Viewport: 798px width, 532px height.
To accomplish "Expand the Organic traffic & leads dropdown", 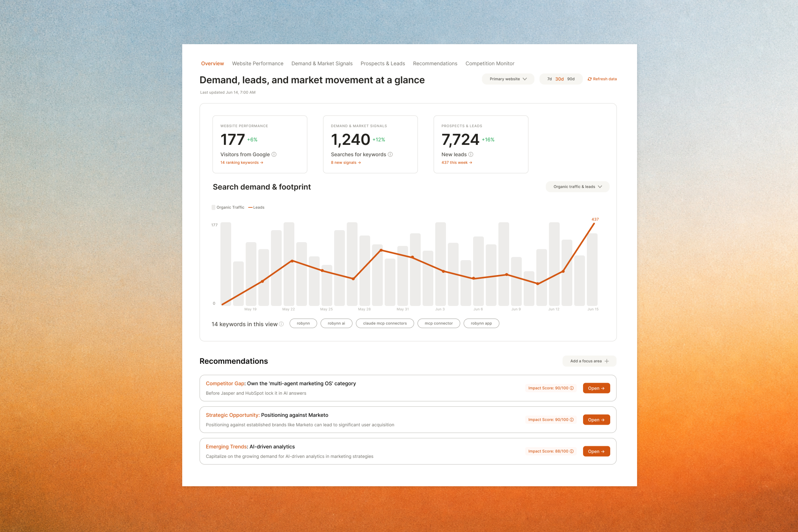I will [x=577, y=187].
